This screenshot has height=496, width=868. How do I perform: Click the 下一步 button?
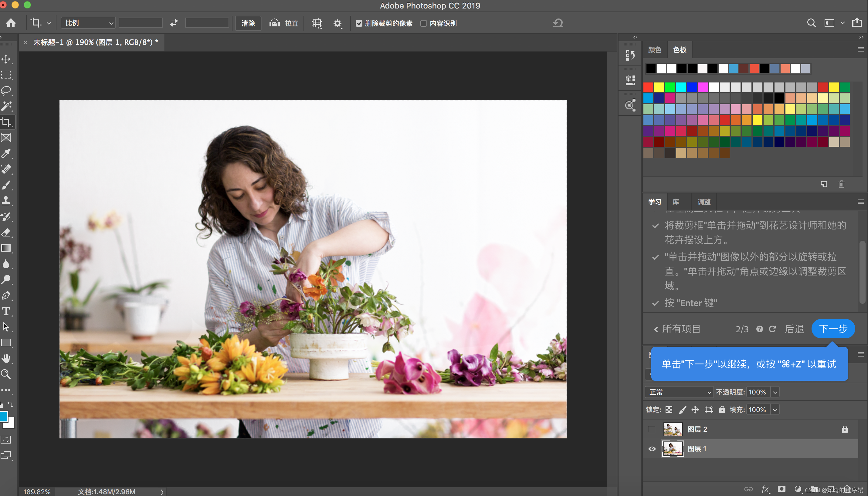(x=833, y=328)
